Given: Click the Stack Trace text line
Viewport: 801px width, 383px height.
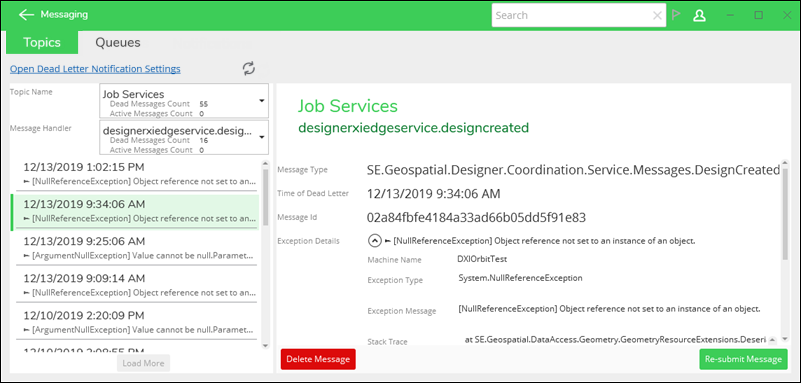Looking at the screenshot, I should click(x=616, y=339).
